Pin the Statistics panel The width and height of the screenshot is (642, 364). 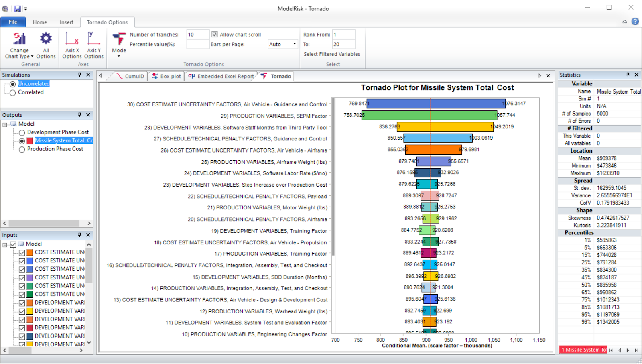pyautogui.click(x=628, y=75)
